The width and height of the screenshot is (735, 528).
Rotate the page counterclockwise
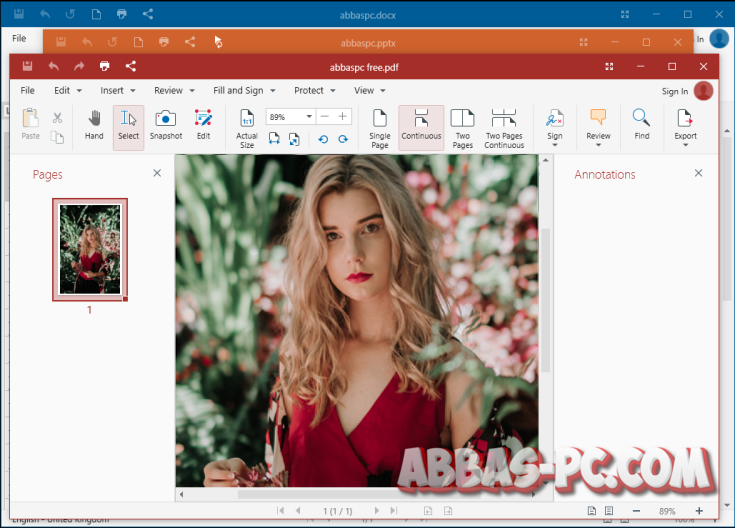[323, 139]
